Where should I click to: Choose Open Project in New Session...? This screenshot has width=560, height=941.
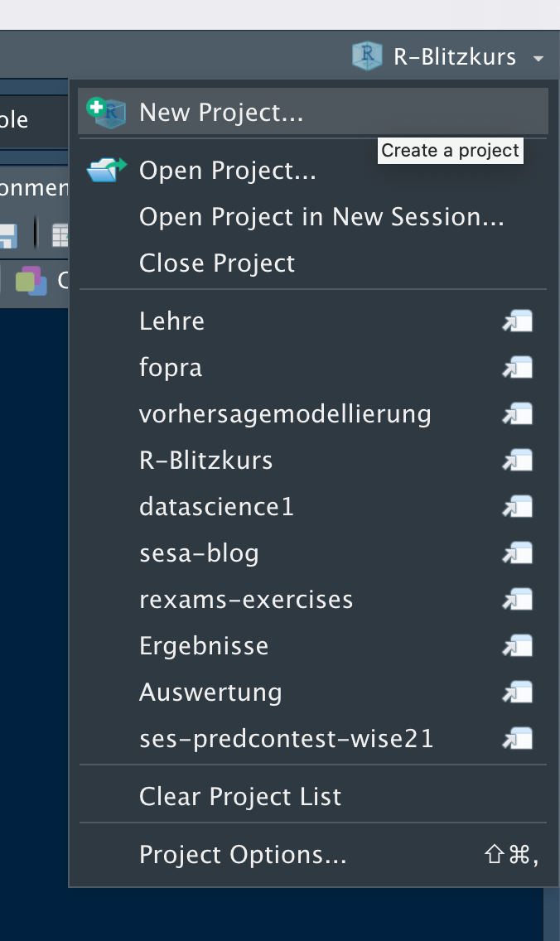coord(321,217)
